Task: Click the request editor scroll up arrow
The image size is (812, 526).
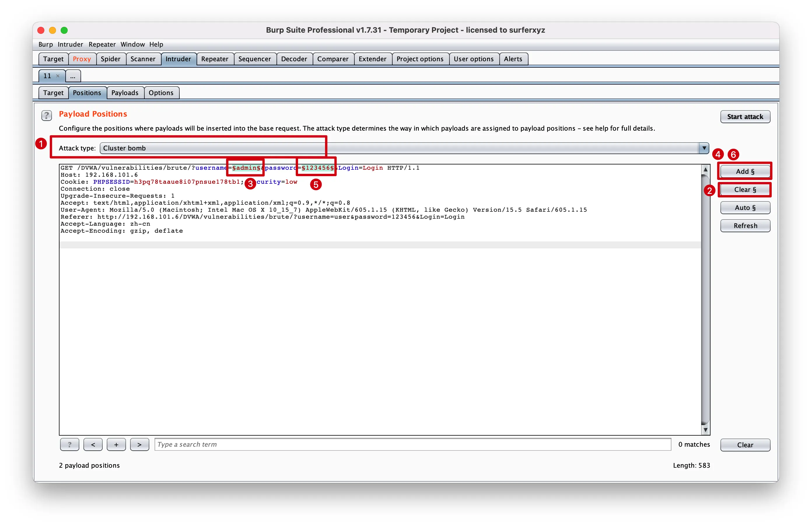Action: 705,169
